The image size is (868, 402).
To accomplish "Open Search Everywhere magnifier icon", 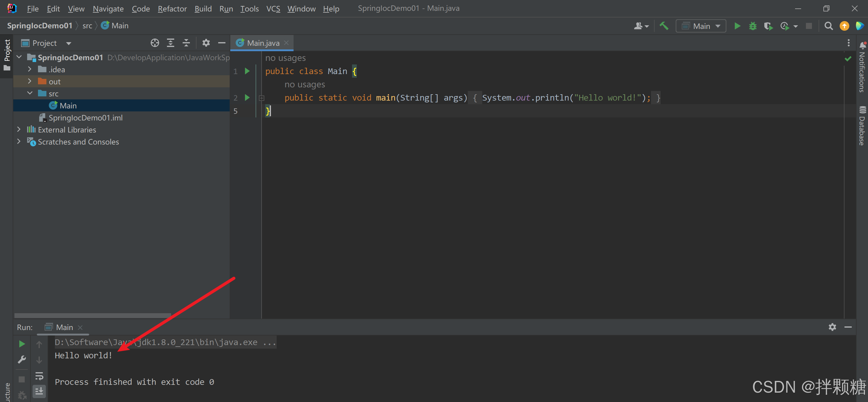I will [828, 26].
